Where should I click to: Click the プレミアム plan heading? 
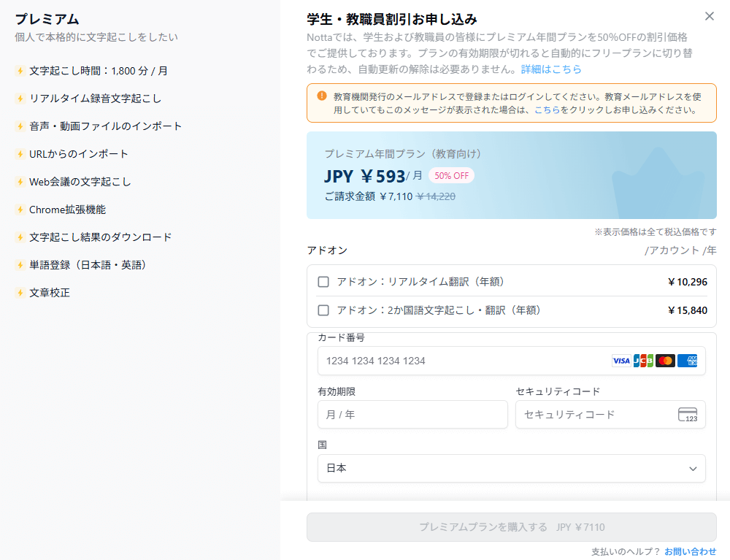[47, 19]
